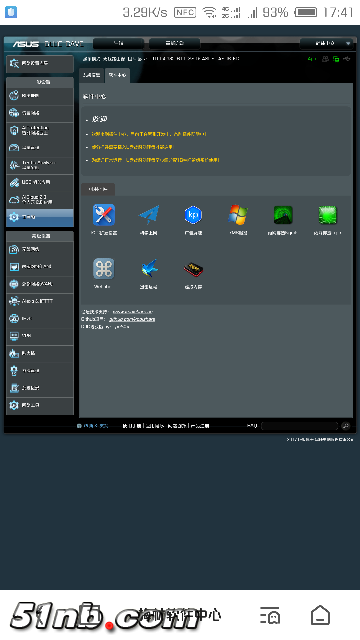Open the blue hexagon kp app
Viewport: 360px width, 640px height.
click(x=193, y=215)
